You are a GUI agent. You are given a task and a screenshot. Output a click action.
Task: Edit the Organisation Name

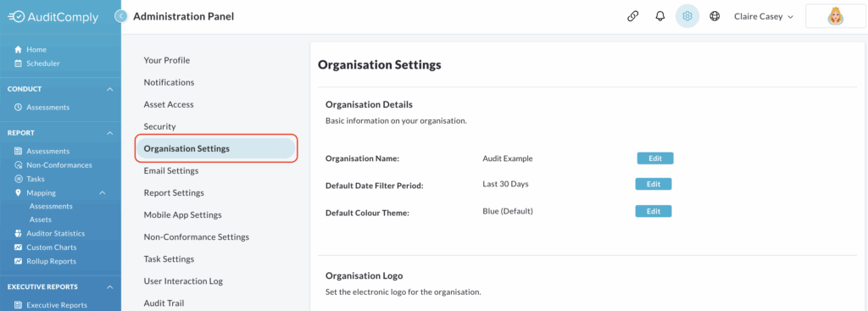655,158
